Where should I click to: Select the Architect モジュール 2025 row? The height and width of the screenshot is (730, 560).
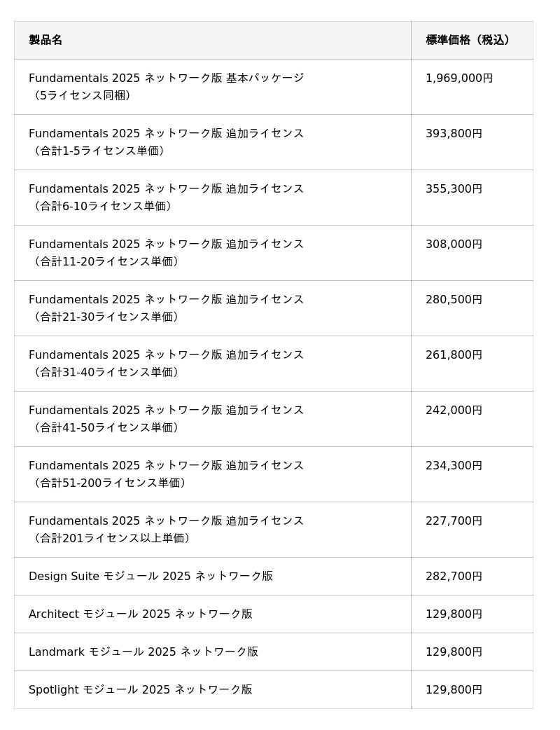click(x=140, y=614)
